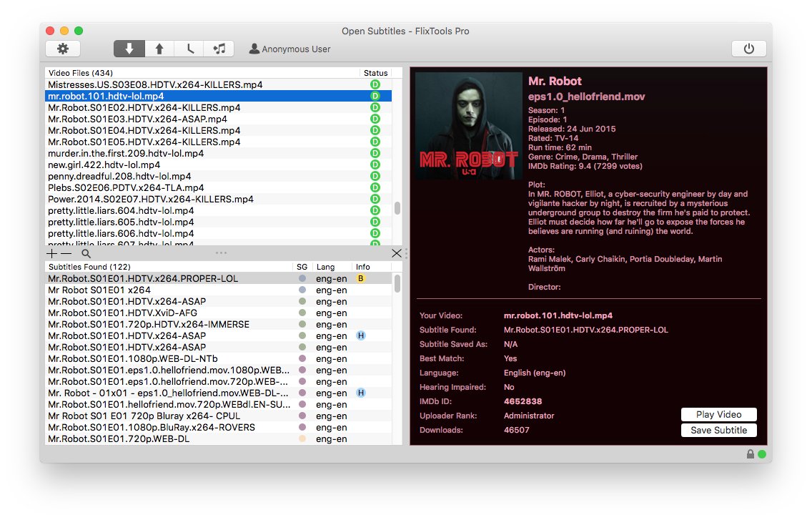
Task: Open the settings gear button
Action: click(x=63, y=49)
